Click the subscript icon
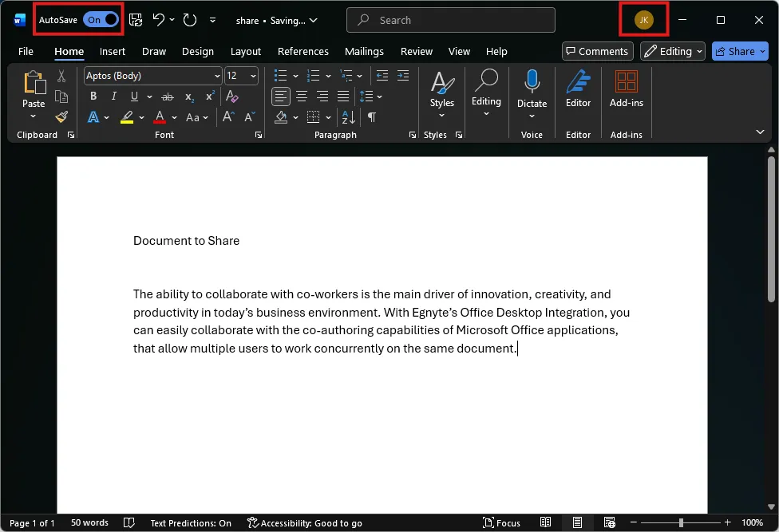This screenshot has width=779, height=532. pyautogui.click(x=189, y=96)
